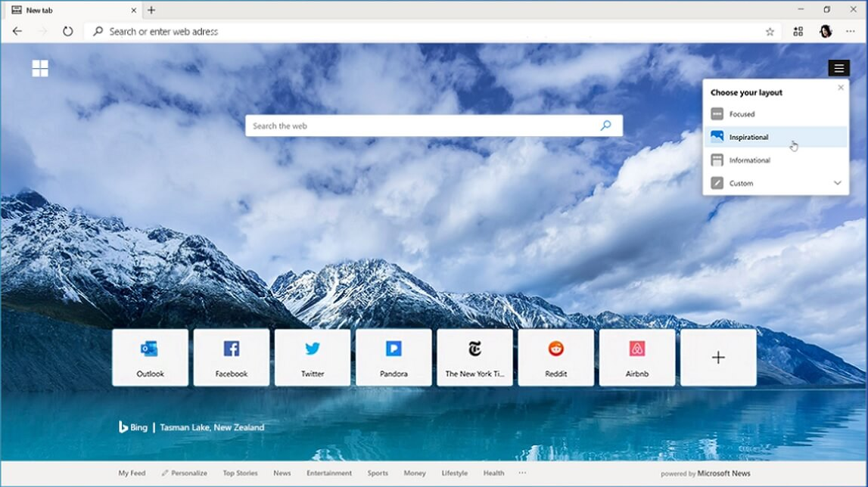The image size is (868, 487).
Task: Open the browser settings ellipsis menu
Action: [x=851, y=32]
